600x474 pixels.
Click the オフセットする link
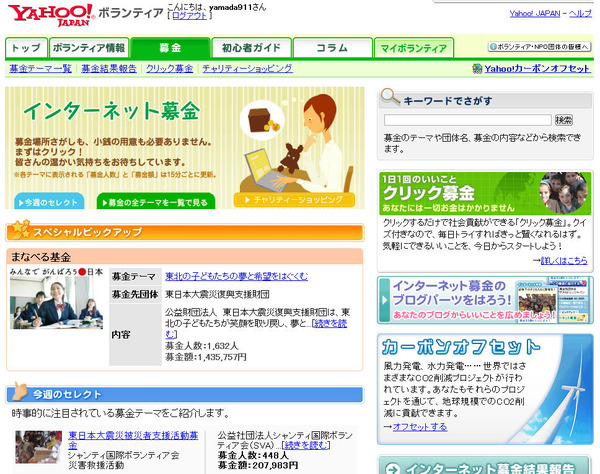pos(420,427)
